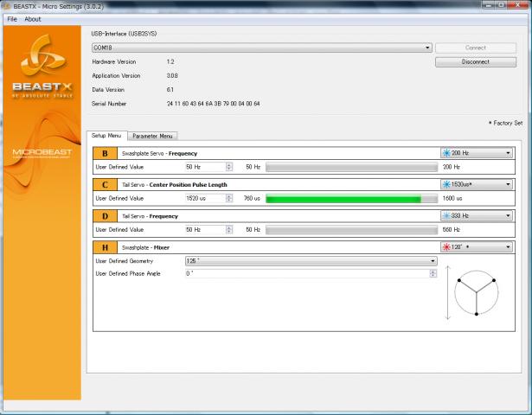Image resolution: width=532 pixels, height=415 pixels.
Task: Click blue LED icon in 333 Hz dropdown
Action: click(446, 215)
